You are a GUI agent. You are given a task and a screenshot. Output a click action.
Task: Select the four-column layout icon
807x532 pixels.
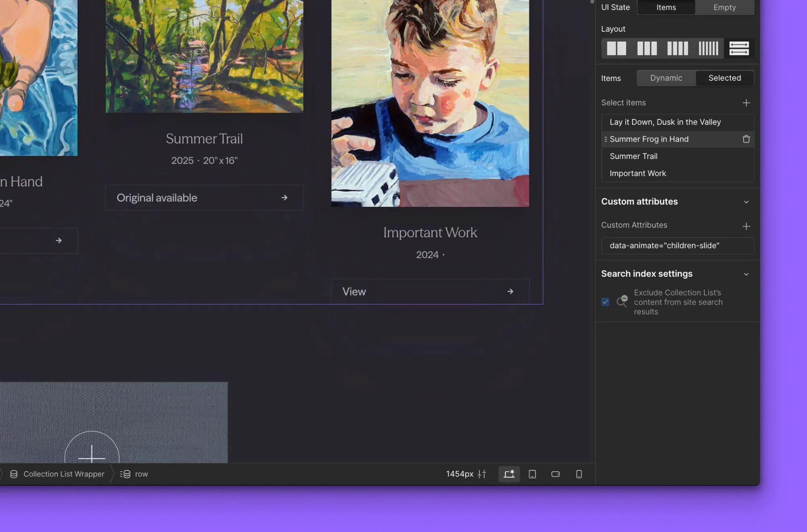click(677, 48)
